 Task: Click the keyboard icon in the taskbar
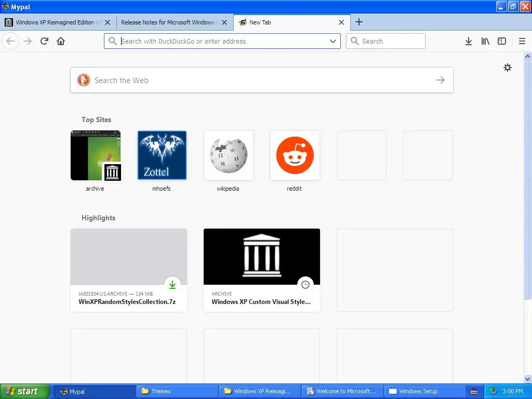474,392
